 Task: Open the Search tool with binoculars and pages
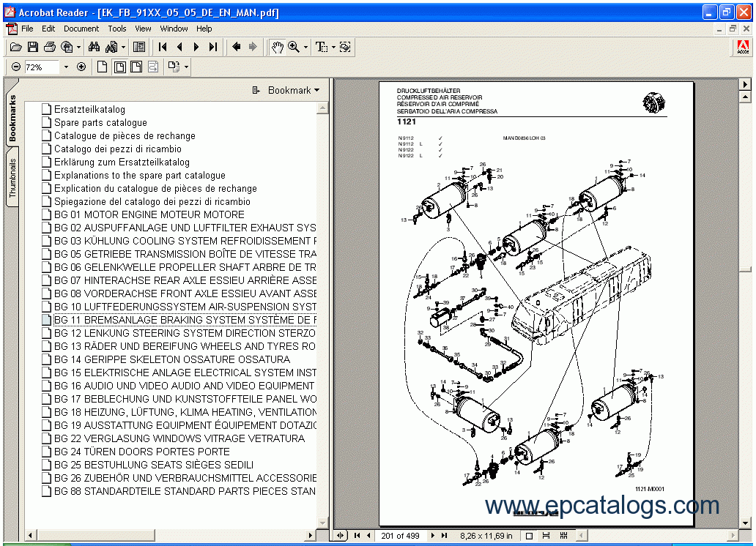coord(111,47)
